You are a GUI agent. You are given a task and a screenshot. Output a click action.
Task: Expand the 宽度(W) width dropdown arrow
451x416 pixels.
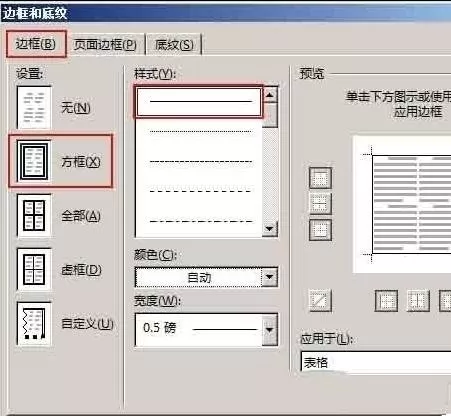(x=270, y=330)
